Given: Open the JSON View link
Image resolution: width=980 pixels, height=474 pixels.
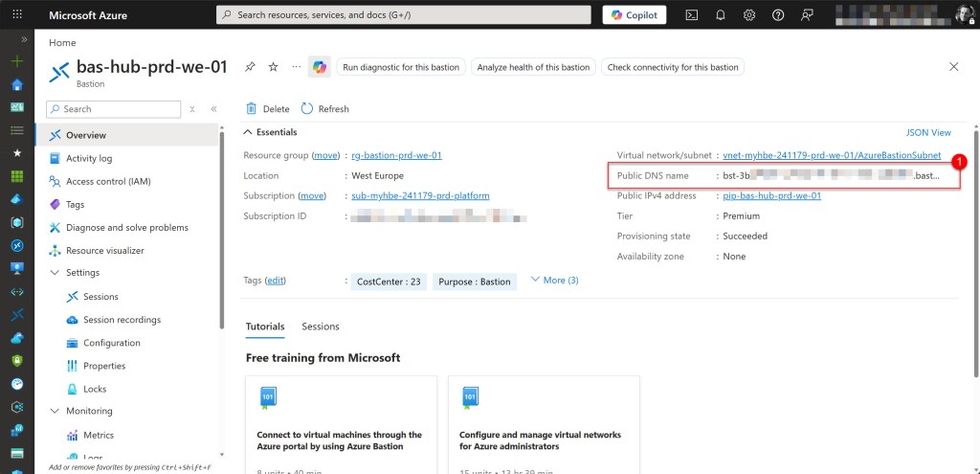Looking at the screenshot, I should coord(927,133).
